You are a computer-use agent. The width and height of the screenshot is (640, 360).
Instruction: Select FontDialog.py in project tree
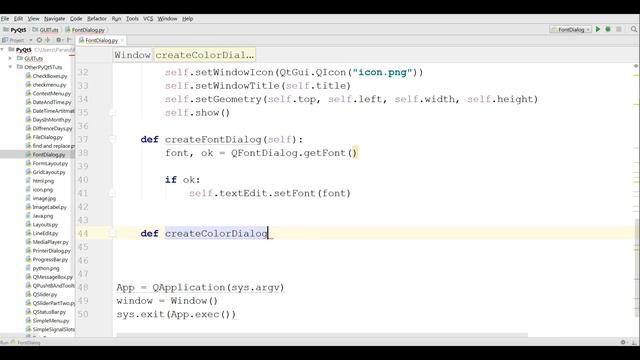tap(49, 155)
